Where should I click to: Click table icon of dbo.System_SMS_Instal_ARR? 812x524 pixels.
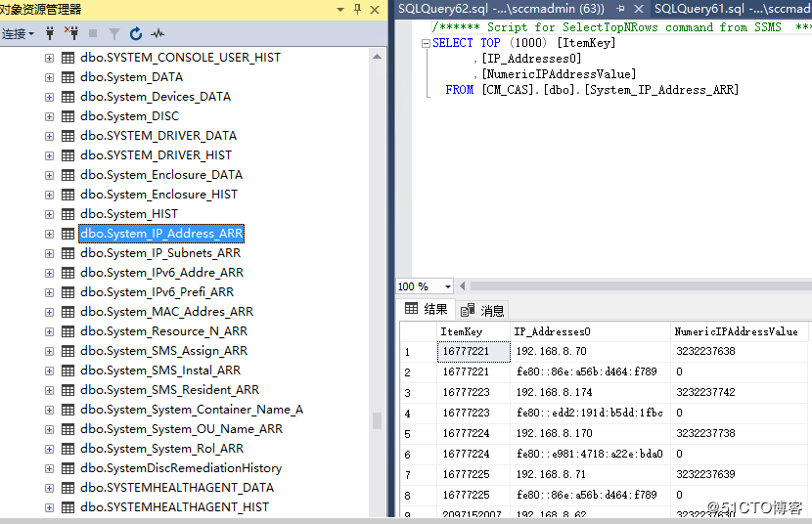point(68,371)
